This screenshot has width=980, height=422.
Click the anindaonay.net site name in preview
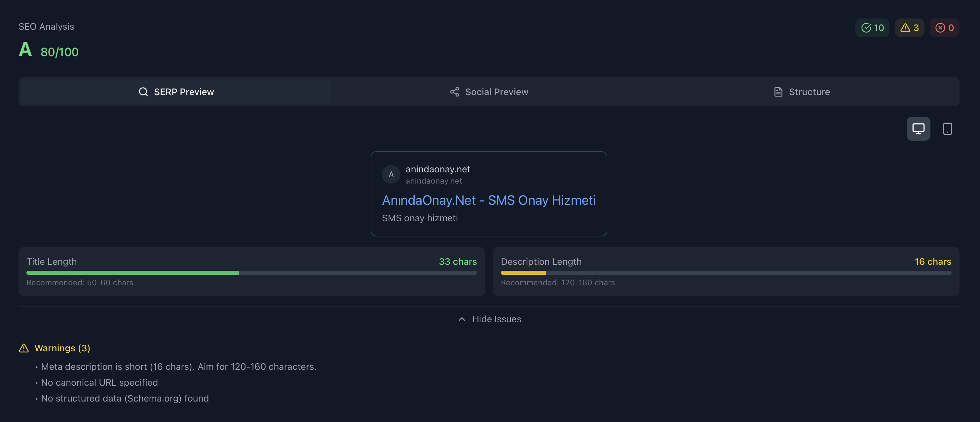(438, 169)
